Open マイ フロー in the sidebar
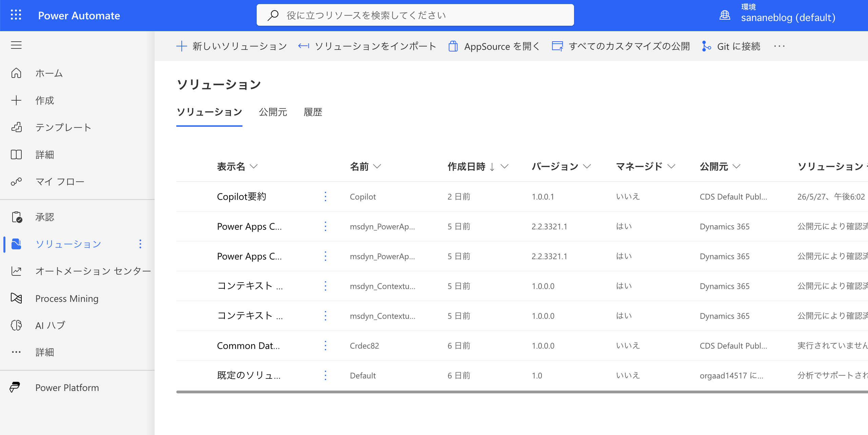Screen dimensions: 868x435 [77, 182]
